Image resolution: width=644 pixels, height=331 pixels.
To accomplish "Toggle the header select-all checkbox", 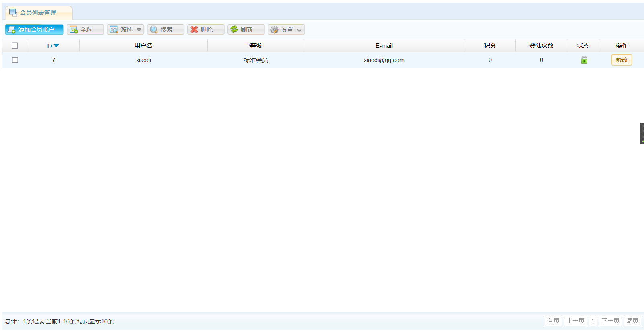I will (15, 46).
